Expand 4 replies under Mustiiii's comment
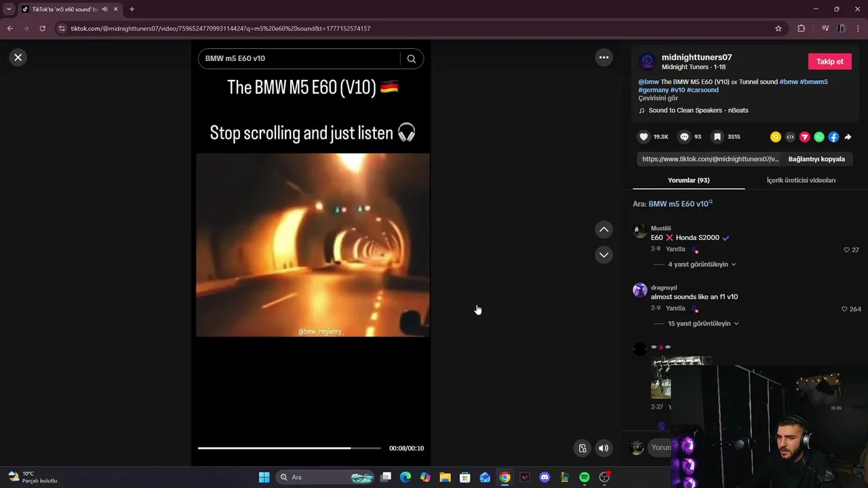The width and height of the screenshot is (868, 488). tap(702, 264)
